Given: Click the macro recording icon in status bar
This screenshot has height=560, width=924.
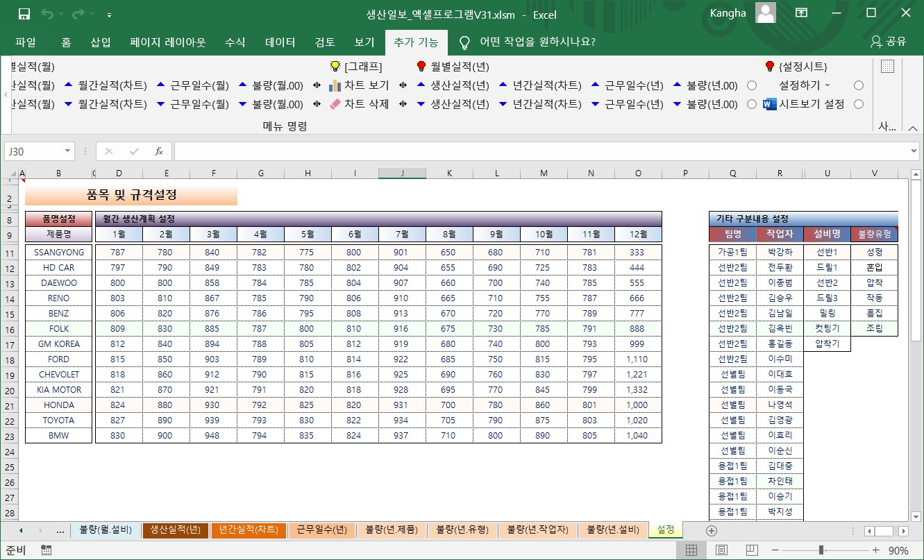Looking at the screenshot, I should (x=47, y=550).
